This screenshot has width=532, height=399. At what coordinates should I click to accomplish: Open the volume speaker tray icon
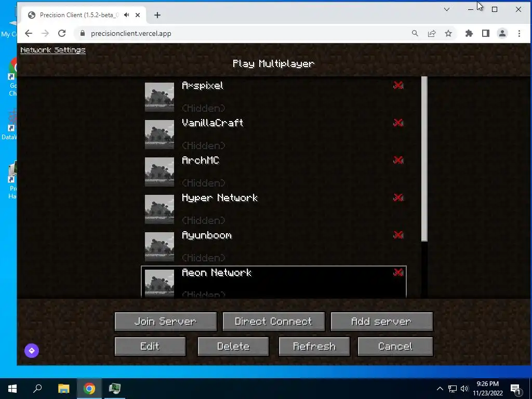pos(464,389)
